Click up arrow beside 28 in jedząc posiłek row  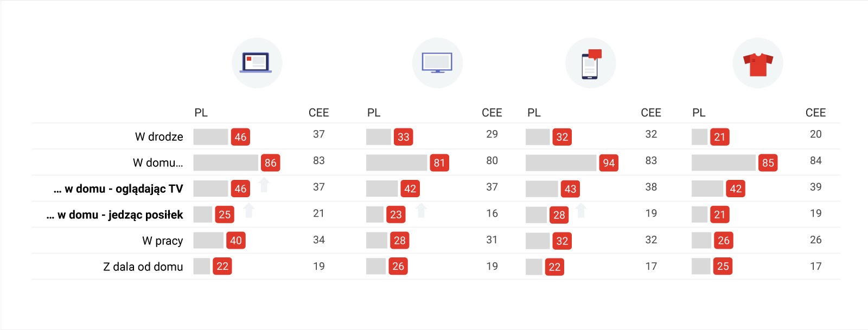[581, 211]
